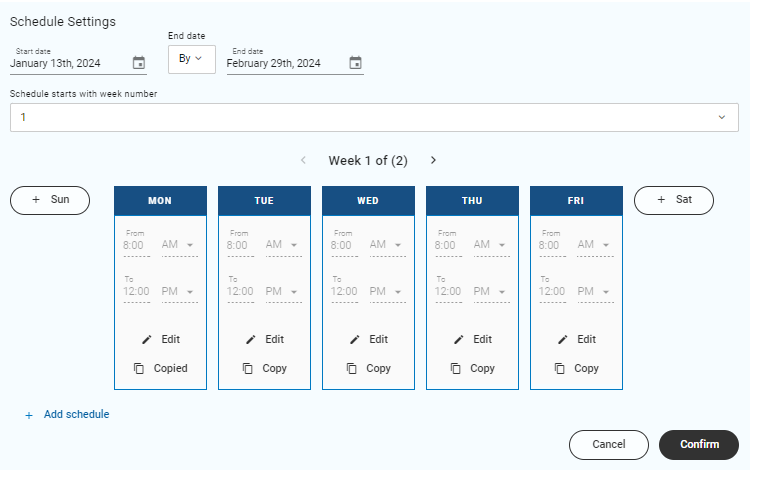Go to previous week with left chevron
Viewport: 765px width, 477px height.
click(x=304, y=160)
